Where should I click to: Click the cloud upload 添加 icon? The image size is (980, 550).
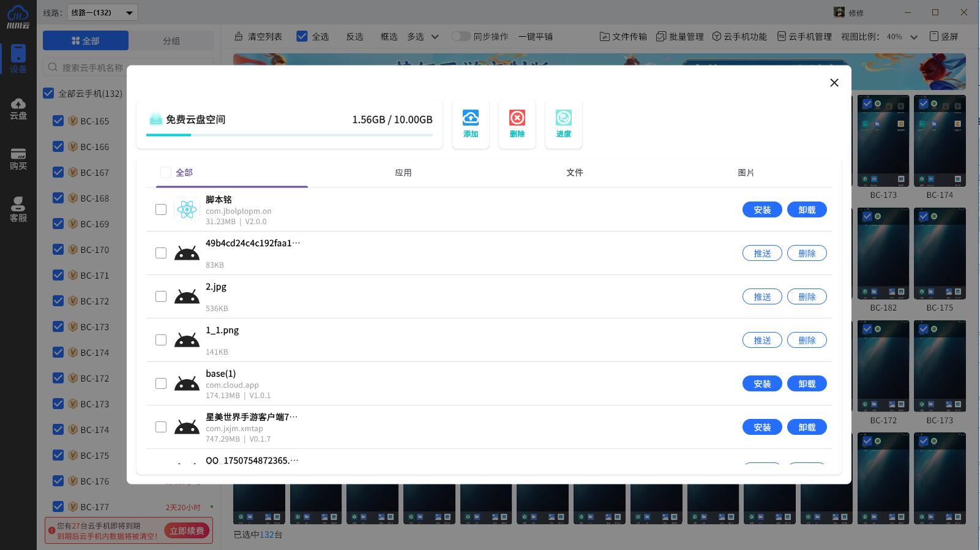[470, 118]
